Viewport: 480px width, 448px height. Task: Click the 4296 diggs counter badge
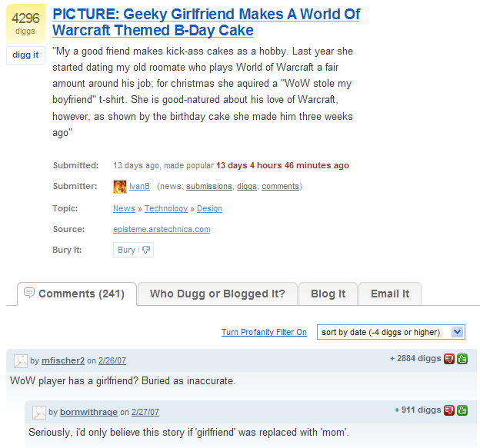[x=25, y=24]
